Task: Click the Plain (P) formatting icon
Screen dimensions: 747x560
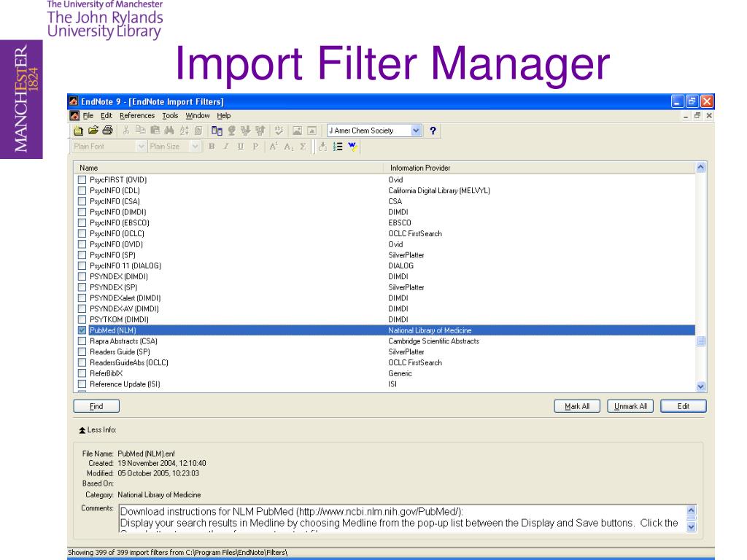Action: click(x=255, y=147)
